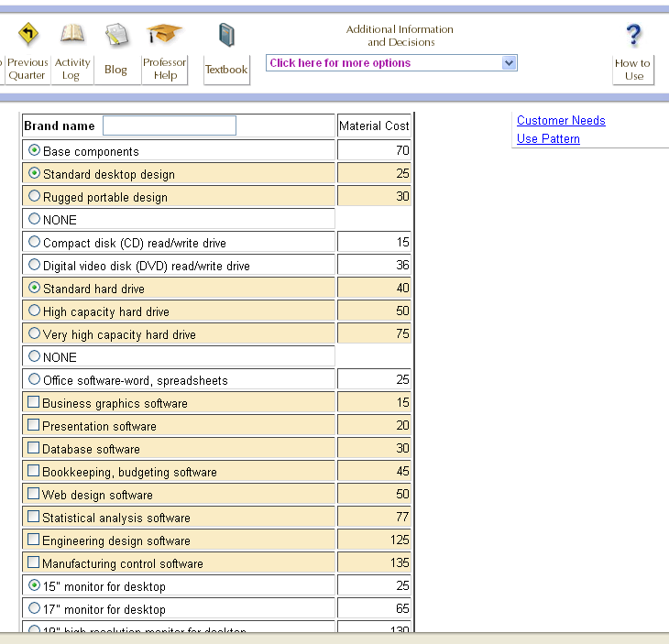The height and width of the screenshot is (644, 669).
Task: Open the 'Click here for more options' dropdown
Action: point(391,63)
